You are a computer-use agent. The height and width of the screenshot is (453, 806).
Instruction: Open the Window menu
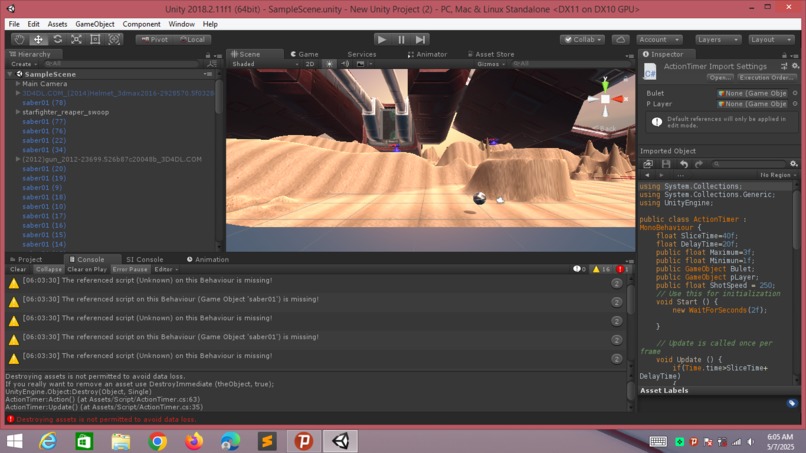tap(181, 24)
